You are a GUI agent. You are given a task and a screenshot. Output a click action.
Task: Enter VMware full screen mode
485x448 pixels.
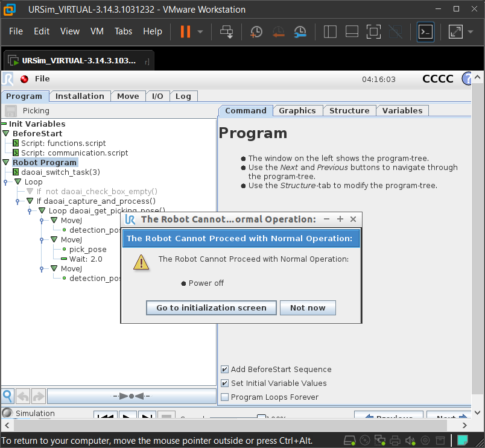coord(373,31)
